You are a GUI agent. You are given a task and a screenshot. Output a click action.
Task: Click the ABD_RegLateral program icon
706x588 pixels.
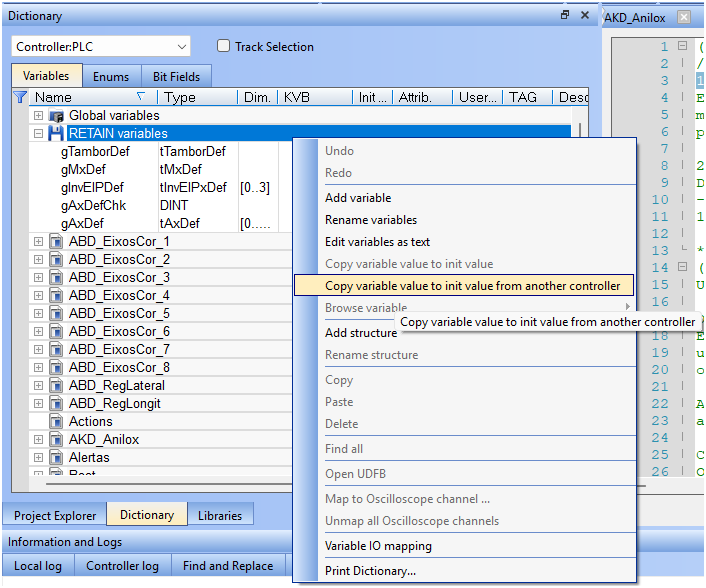pyautogui.click(x=56, y=386)
